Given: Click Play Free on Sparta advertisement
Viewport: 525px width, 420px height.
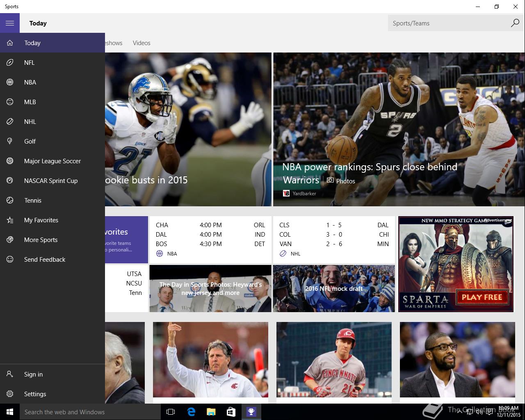Looking at the screenshot, I should [x=482, y=297].
